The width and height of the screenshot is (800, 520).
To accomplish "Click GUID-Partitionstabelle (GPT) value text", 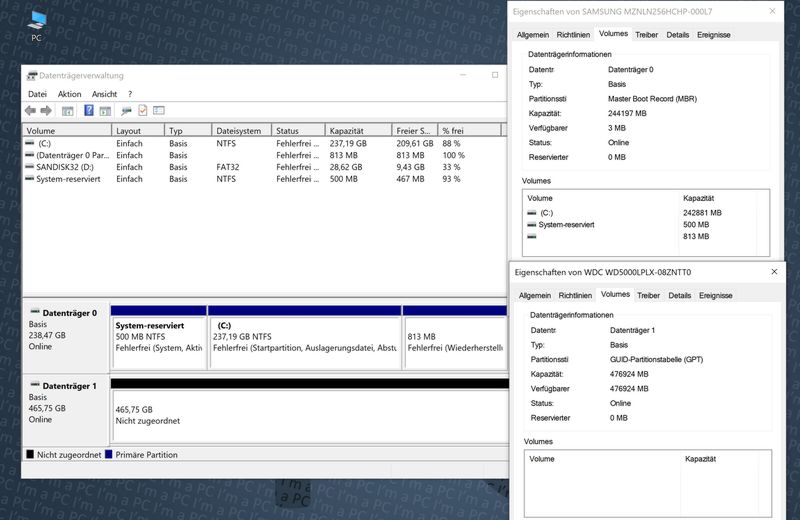I will pos(656,359).
